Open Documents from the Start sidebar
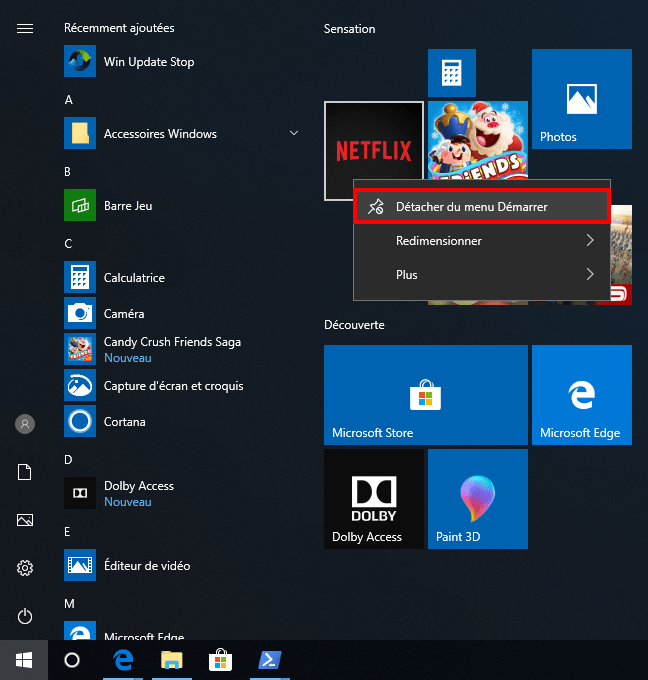The image size is (648, 680). [x=25, y=472]
